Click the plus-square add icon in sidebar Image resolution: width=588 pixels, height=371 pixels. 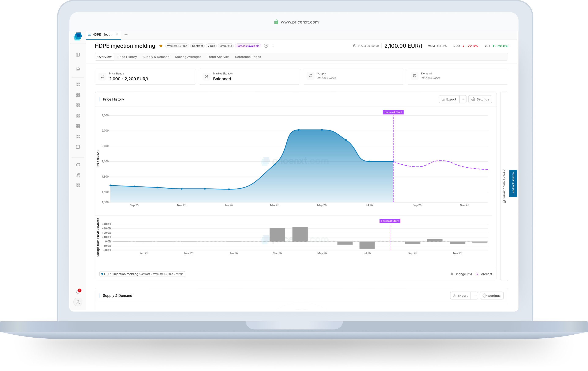point(78,147)
